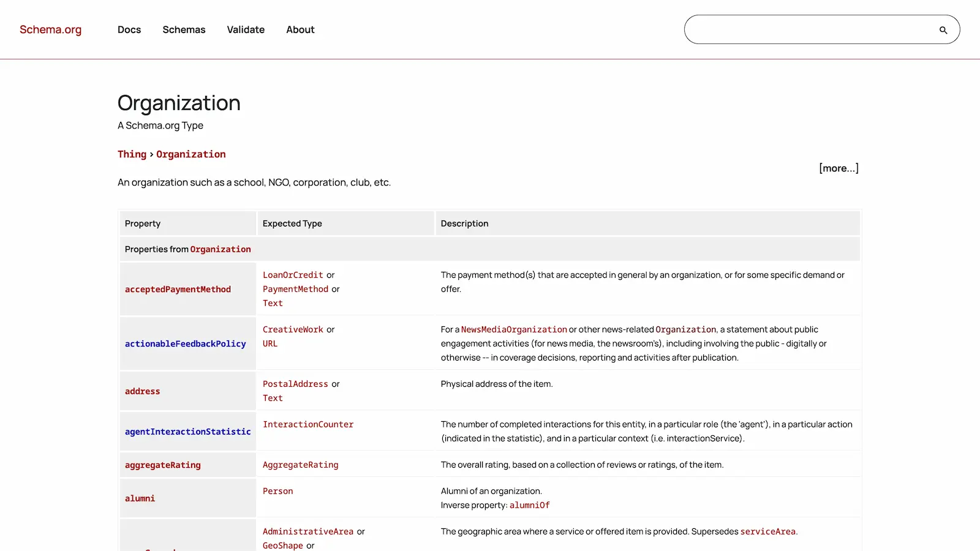
Task: Click the aggregateRating description text
Action: [x=582, y=465]
